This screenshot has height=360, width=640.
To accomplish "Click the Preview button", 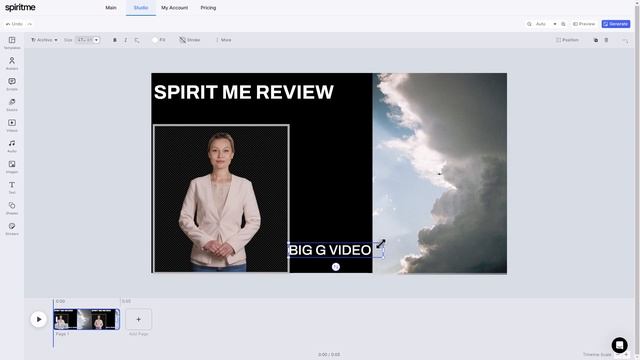I will 584,24.
